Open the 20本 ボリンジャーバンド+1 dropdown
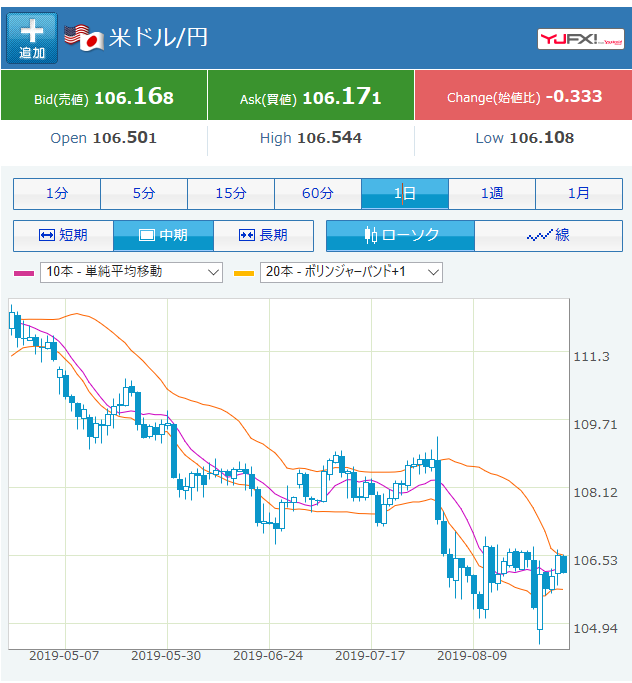 point(351,271)
